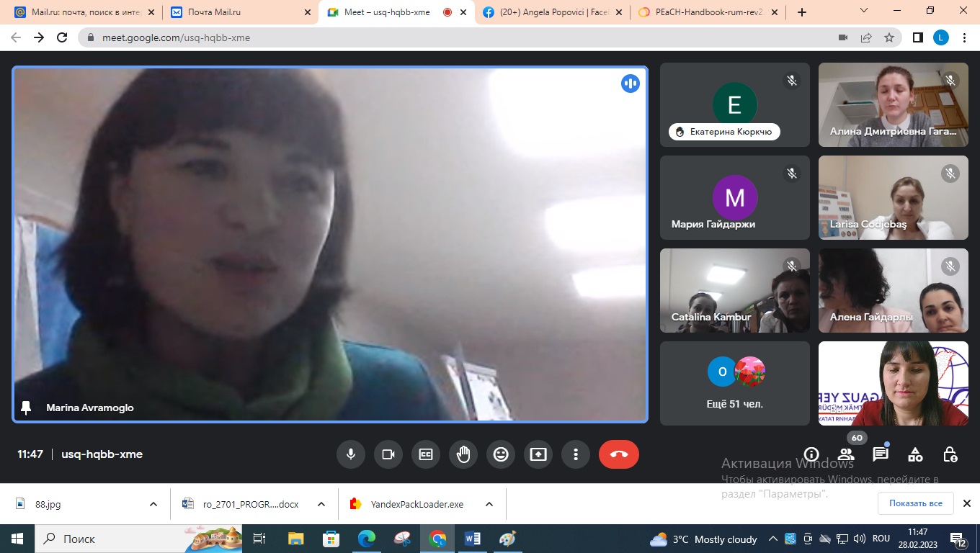Go back to the previous page
Screen dimensions: 980x553
tap(16, 37)
